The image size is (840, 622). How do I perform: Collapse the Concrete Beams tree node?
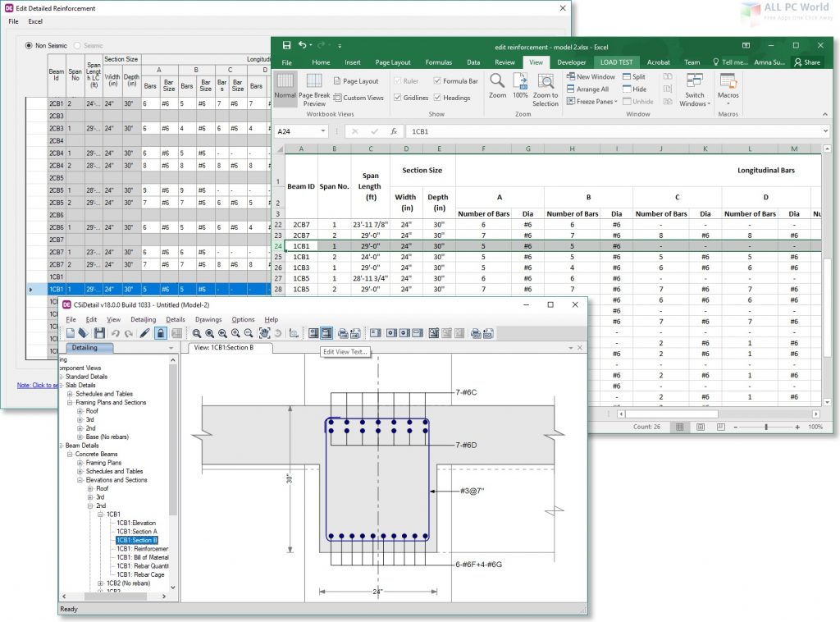(70, 454)
